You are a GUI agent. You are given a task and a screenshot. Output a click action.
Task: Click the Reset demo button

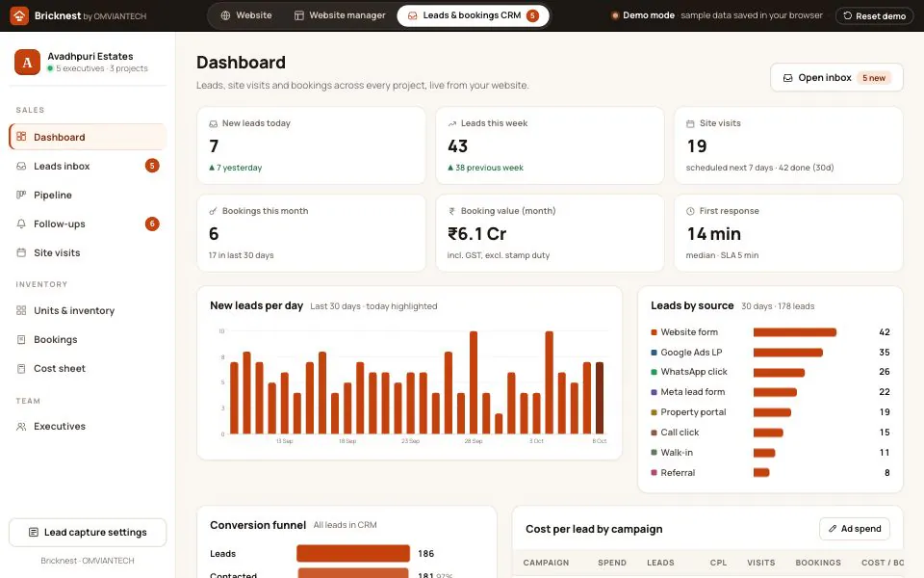click(875, 16)
